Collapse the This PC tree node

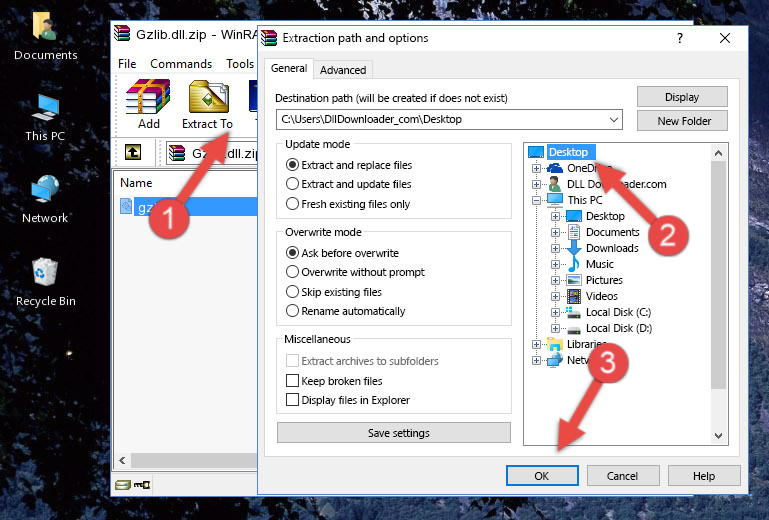536,200
